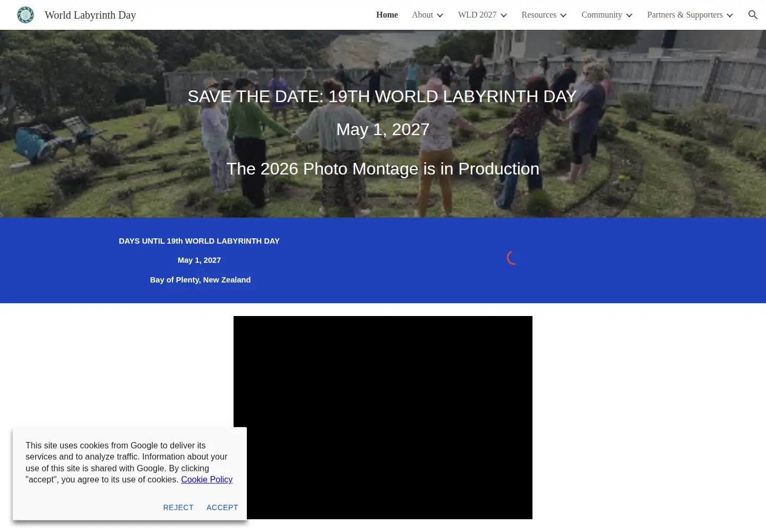Image resolution: width=766 pixels, height=532 pixels.
Task: Reject cookies with the REJECT button
Action: 178,508
